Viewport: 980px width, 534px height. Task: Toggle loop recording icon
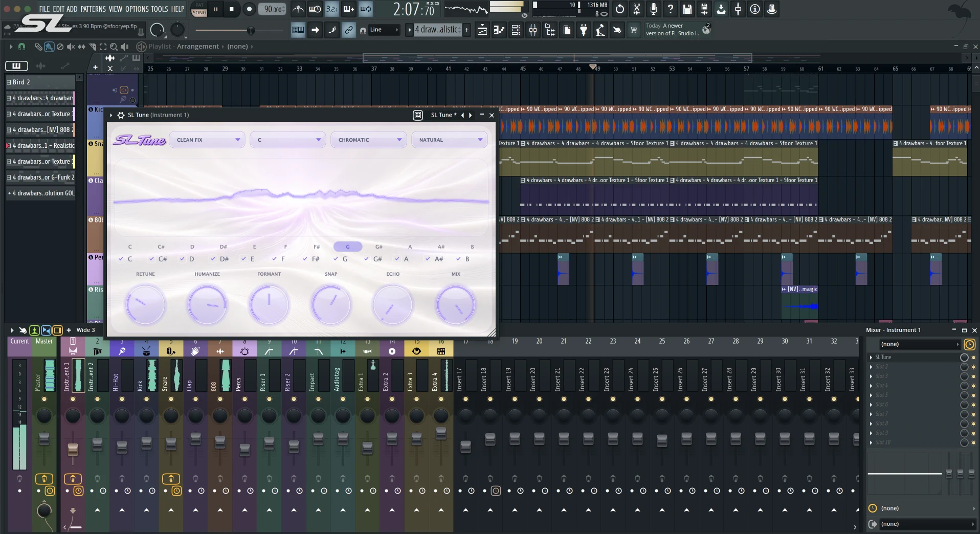click(x=366, y=9)
